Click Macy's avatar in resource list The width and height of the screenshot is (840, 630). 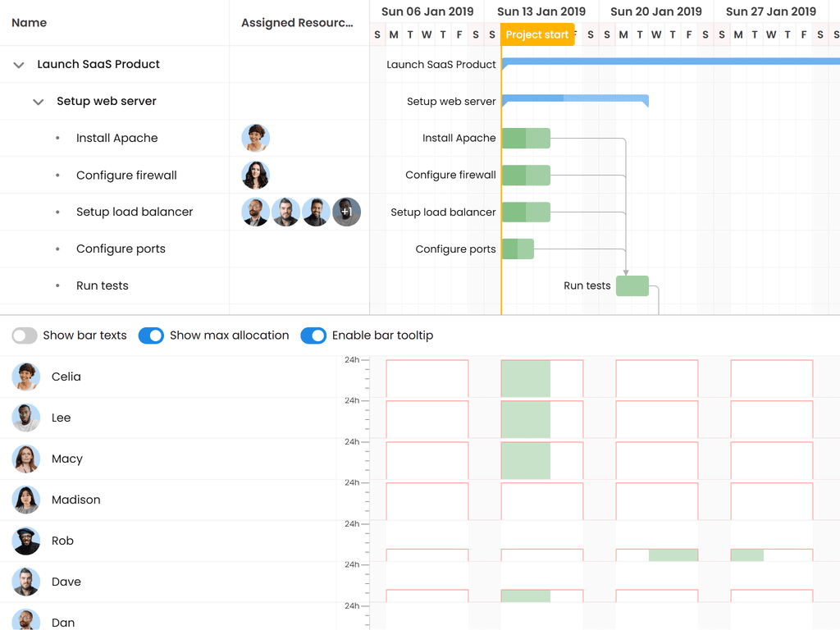26,459
